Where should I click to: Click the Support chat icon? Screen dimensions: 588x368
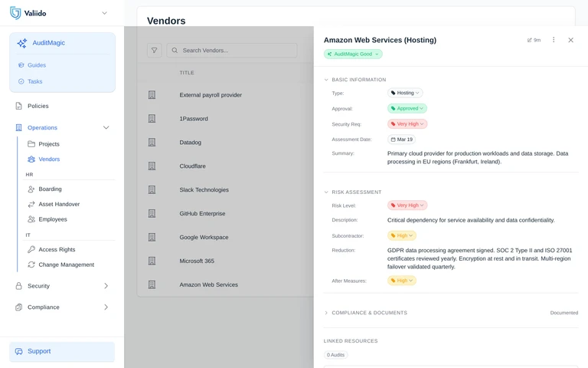tap(18, 351)
